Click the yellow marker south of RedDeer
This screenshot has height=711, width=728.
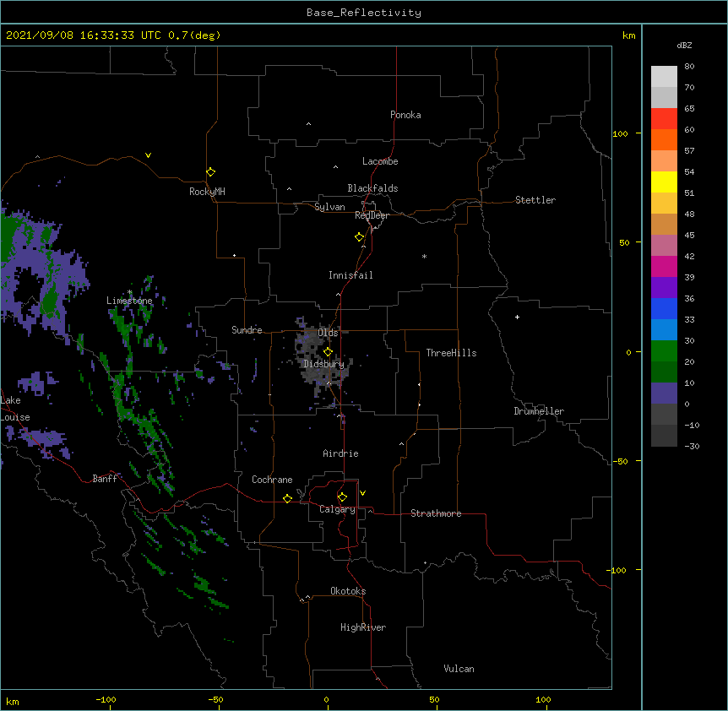point(360,237)
